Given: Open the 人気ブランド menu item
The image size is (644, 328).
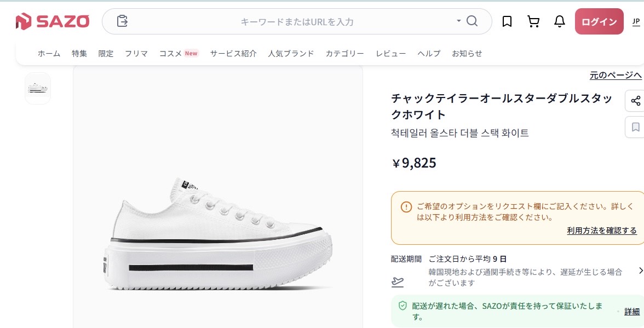Looking at the screenshot, I should tap(291, 53).
